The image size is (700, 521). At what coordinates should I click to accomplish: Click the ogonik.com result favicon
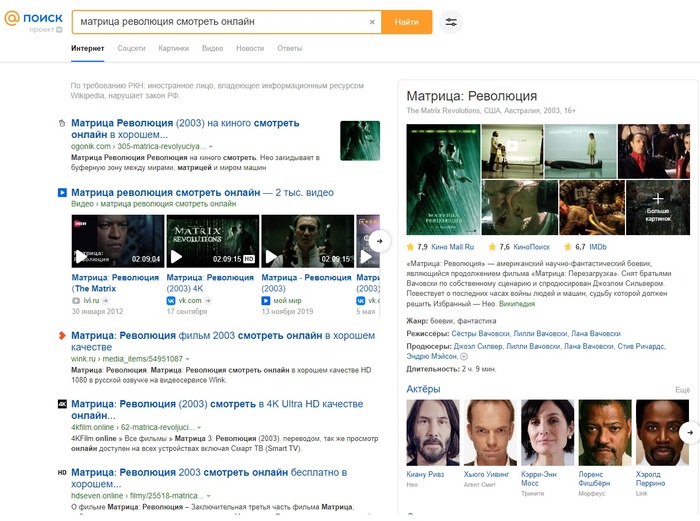pyautogui.click(x=62, y=123)
